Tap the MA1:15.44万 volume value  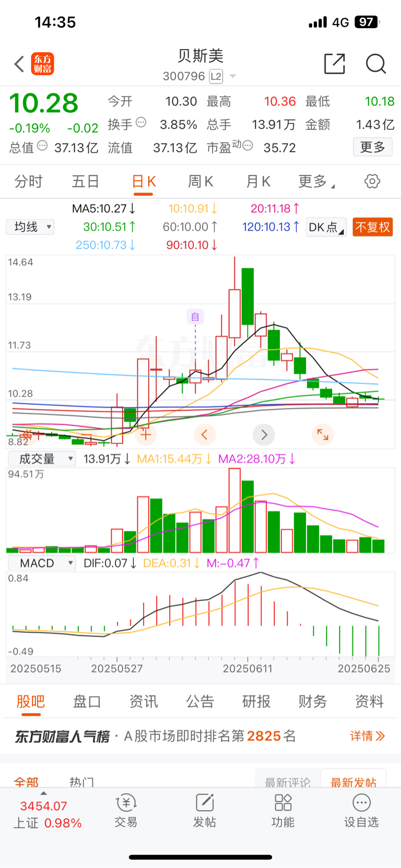[174, 459]
